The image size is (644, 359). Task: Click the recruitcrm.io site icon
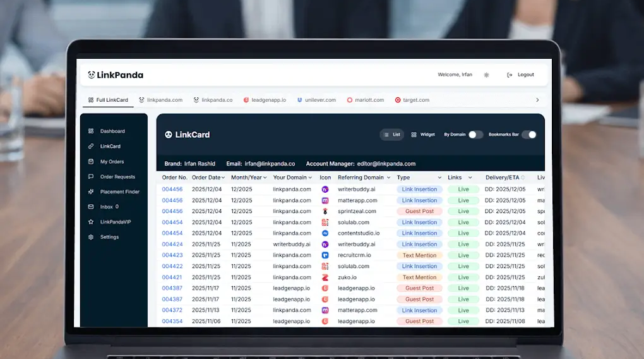tap(325, 255)
